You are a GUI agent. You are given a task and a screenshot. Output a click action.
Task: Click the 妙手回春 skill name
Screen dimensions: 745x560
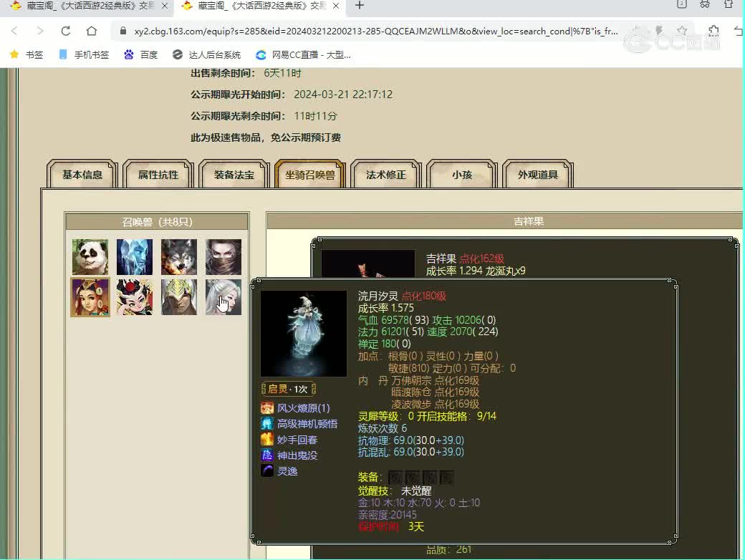point(297,440)
